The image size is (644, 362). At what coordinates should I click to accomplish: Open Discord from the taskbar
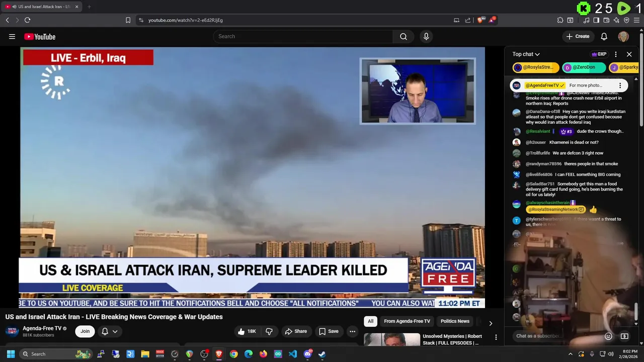(307, 354)
